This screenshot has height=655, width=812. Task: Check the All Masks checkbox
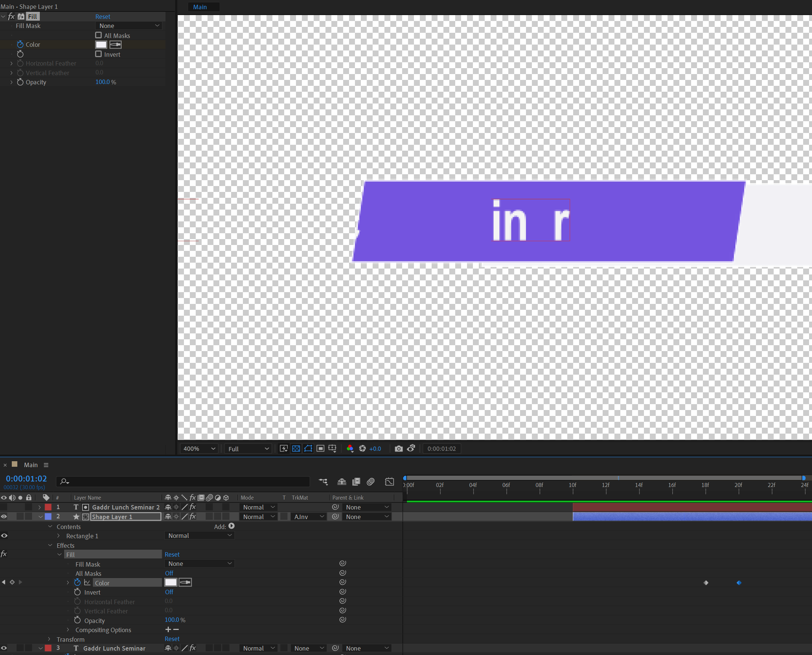pyautogui.click(x=98, y=35)
